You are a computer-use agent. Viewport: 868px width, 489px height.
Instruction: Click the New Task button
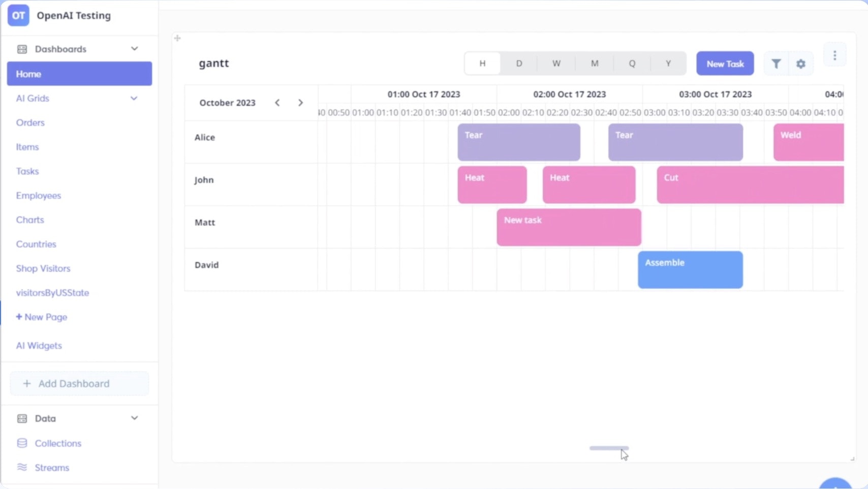click(725, 63)
